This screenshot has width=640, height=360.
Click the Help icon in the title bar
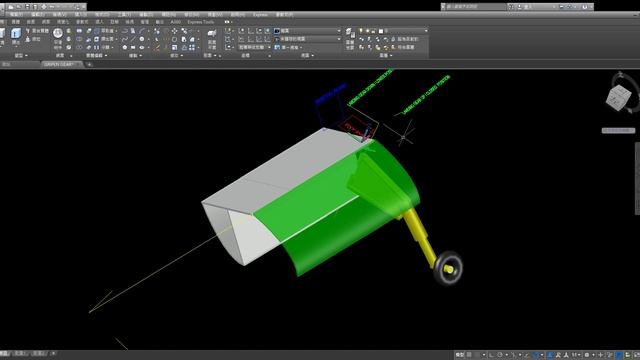(x=585, y=7)
